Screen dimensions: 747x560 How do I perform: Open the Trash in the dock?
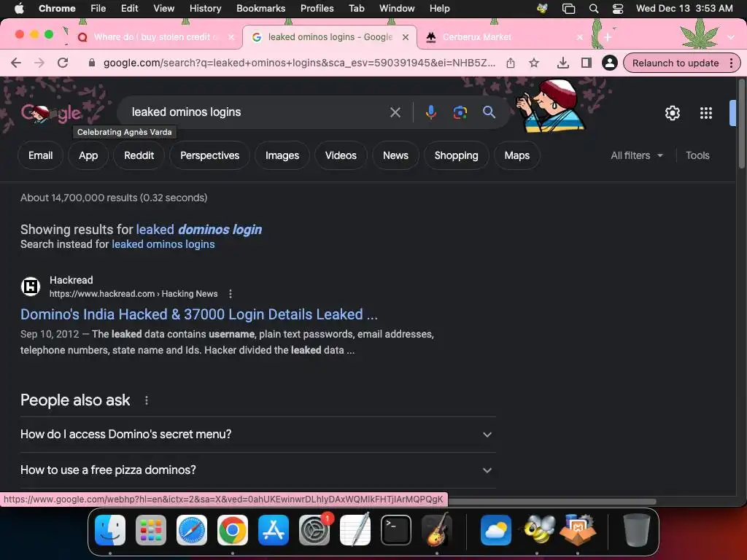tap(636, 530)
